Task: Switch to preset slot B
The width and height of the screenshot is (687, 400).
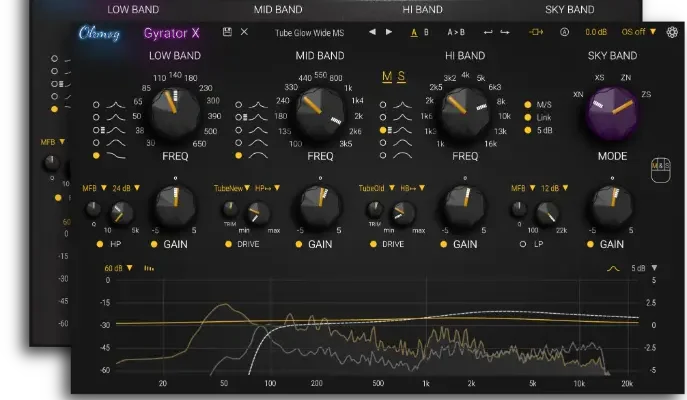Action: (427, 32)
